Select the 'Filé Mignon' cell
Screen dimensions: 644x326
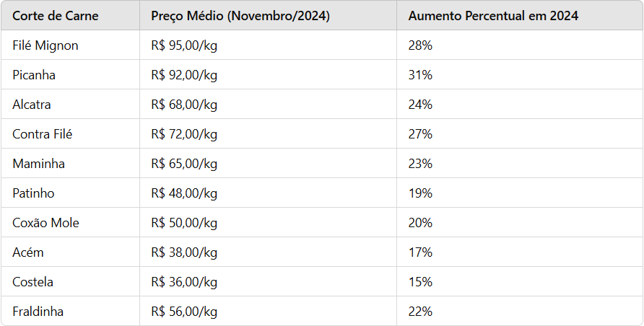tap(45, 45)
